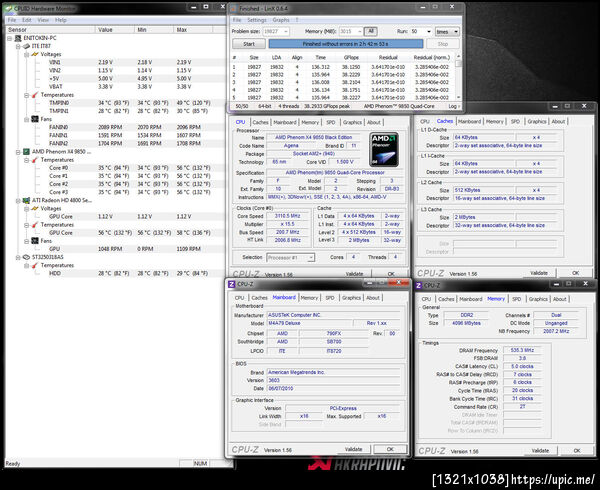Viewport: 600px width, 490px height.
Task: Open Settings menu in LinX
Action: [256, 20]
